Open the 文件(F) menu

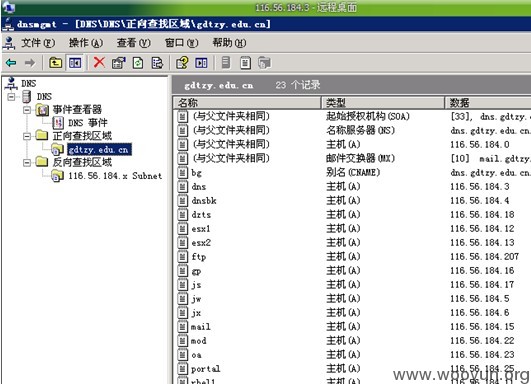pyautogui.click(x=38, y=43)
